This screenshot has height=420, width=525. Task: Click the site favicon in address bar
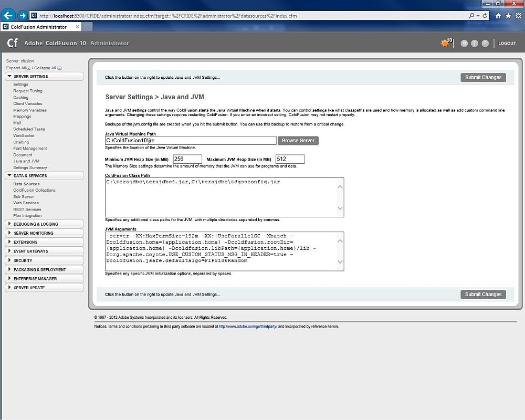pos(34,15)
